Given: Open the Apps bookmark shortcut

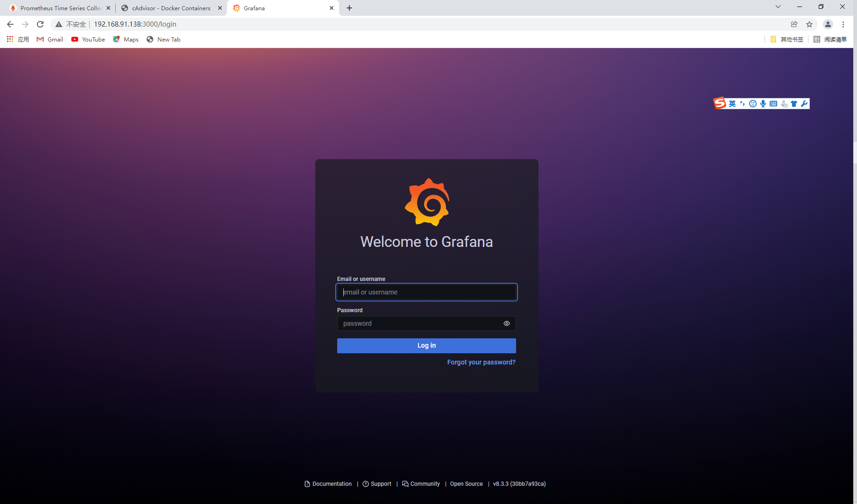Looking at the screenshot, I should [x=18, y=39].
